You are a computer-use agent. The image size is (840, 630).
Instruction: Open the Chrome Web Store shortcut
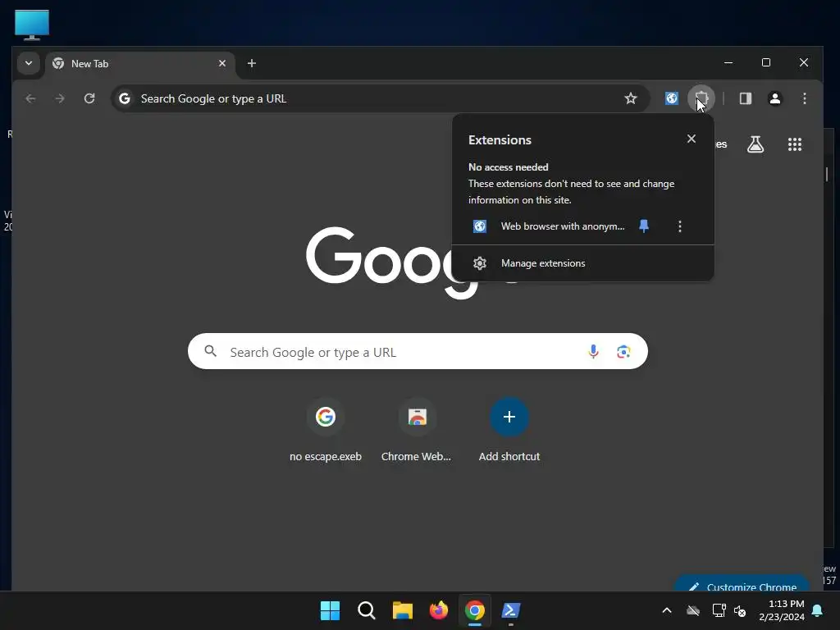[x=417, y=430]
